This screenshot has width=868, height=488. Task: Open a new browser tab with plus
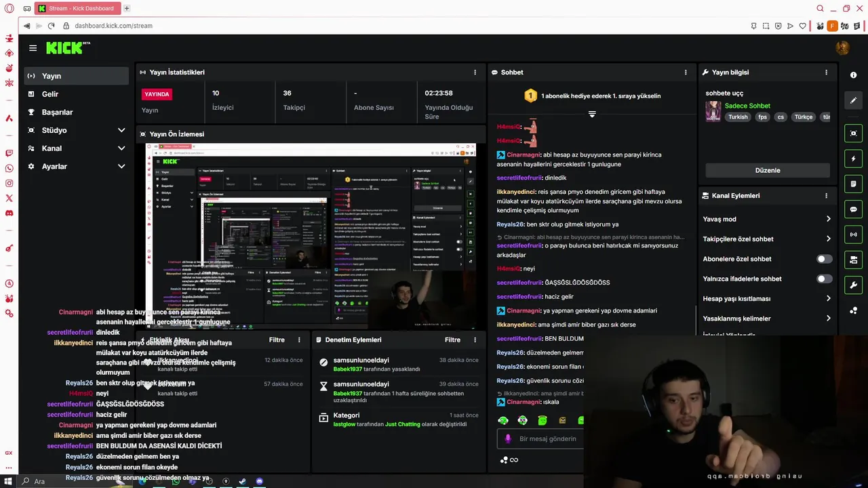[126, 8]
